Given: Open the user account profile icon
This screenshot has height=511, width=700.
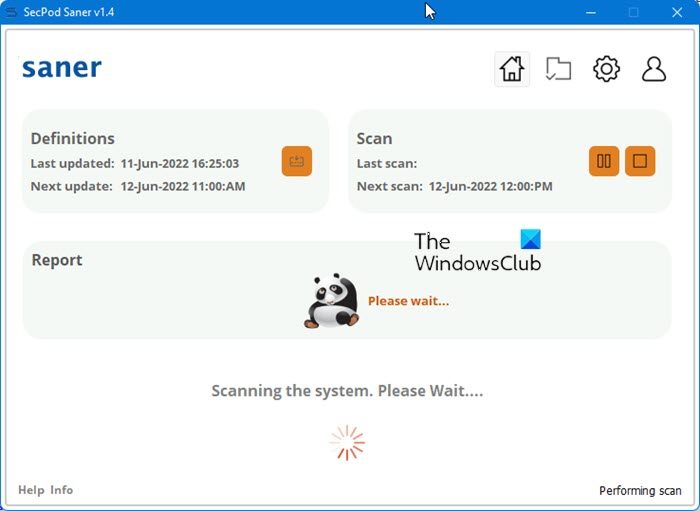Looking at the screenshot, I should pyautogui.click(x=654, y=69).
